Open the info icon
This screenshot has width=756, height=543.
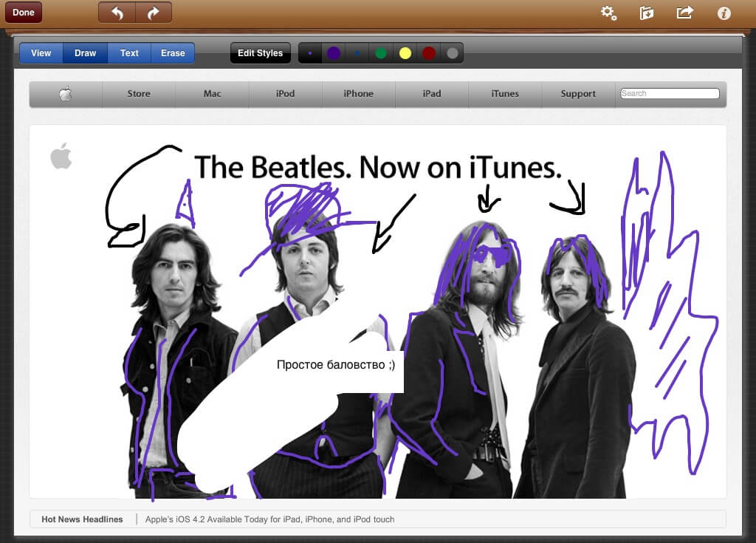pyautogui.click(x=724, y=13)
